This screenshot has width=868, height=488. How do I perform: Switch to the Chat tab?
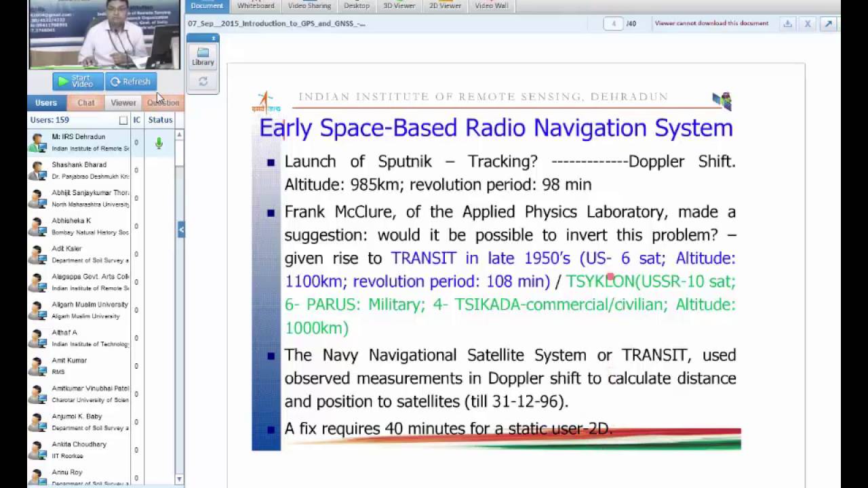[x=86, y=103]
